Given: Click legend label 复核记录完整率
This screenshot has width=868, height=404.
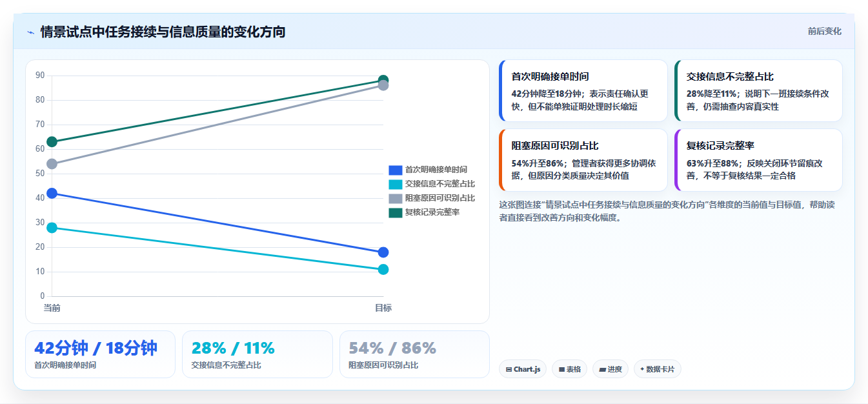Looking at the screenshot, I should 432,212.
